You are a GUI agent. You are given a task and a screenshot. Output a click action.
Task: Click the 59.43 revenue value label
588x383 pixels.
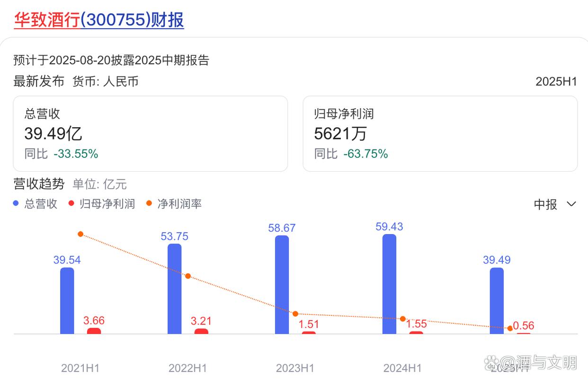(389, 226)
